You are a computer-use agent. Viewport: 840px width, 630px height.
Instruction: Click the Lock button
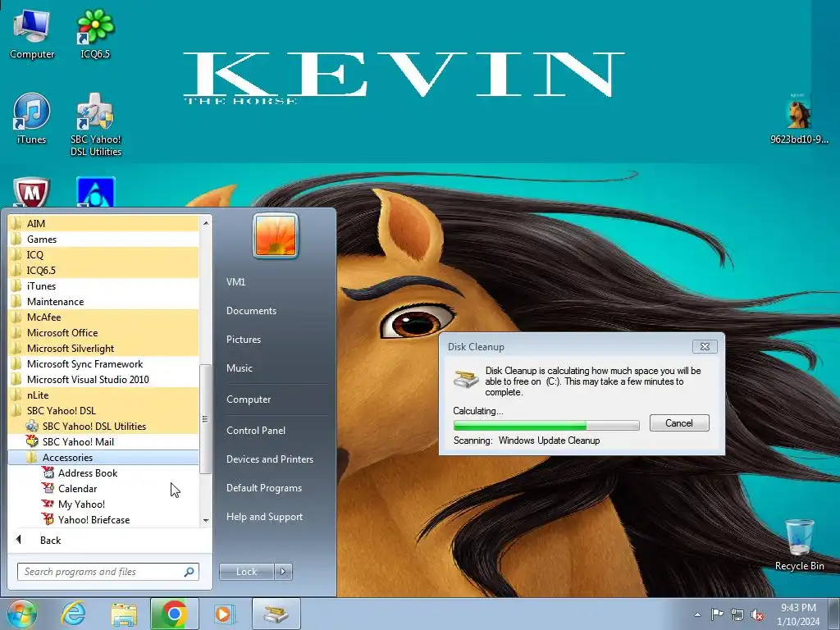[x=246, y=572]
